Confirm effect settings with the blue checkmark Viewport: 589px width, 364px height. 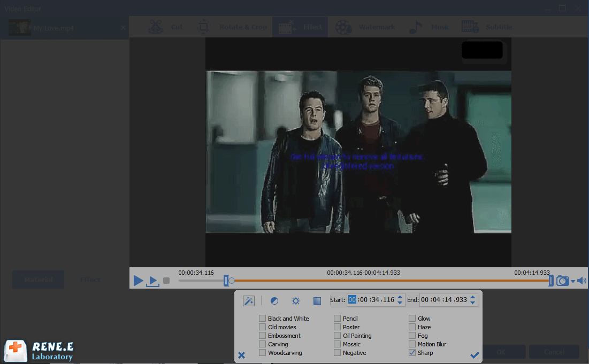(x=475, y=354)
